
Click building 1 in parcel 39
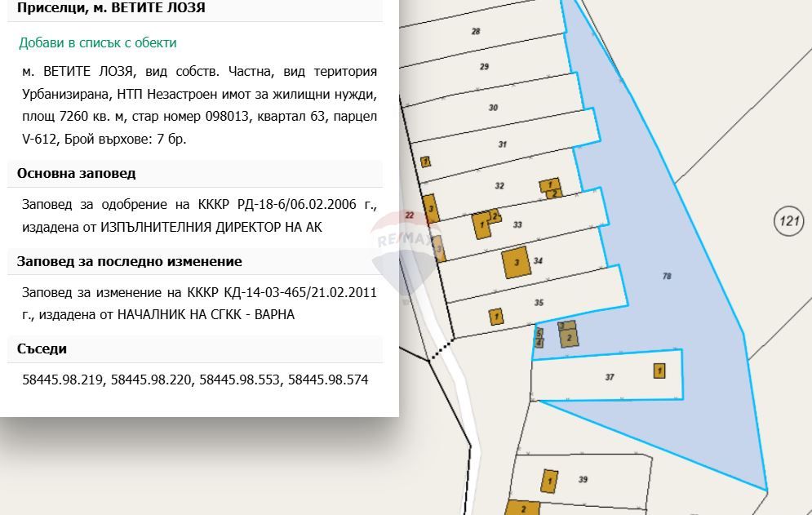tap(549, 482)
